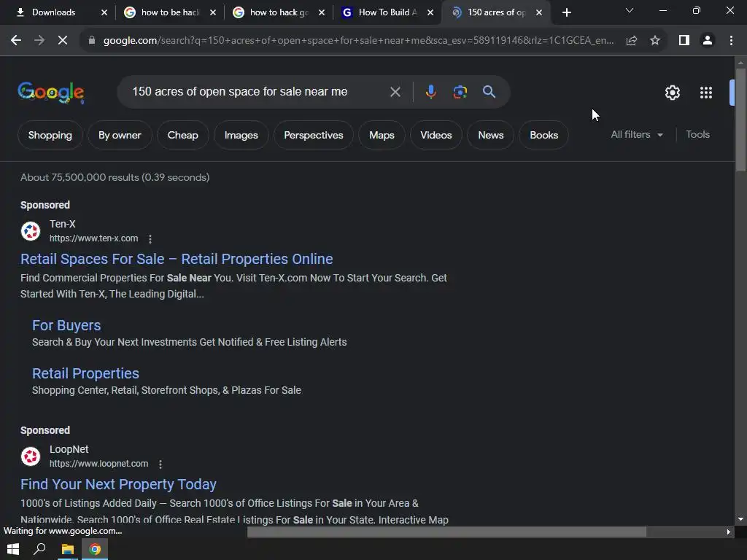This screenshot has width=747, height=560.
Task: Filter results by Shopping
Action: (50, 135)
